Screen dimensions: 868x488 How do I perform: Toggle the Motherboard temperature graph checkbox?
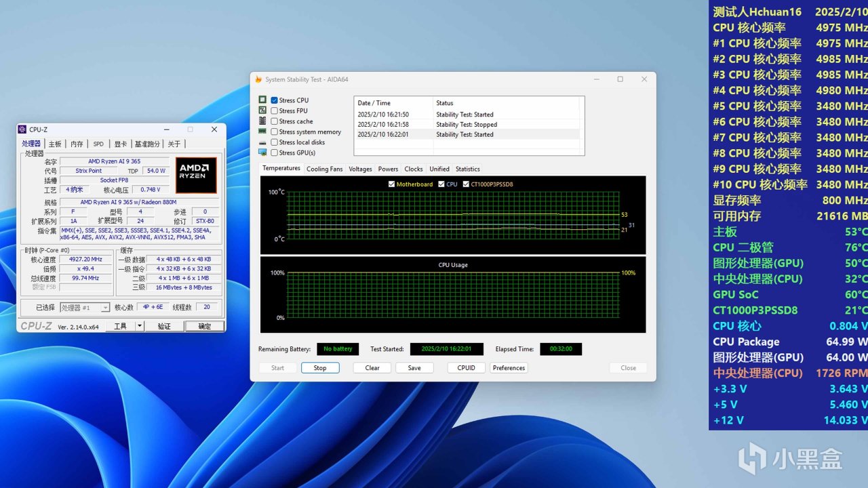pos(391,184)
